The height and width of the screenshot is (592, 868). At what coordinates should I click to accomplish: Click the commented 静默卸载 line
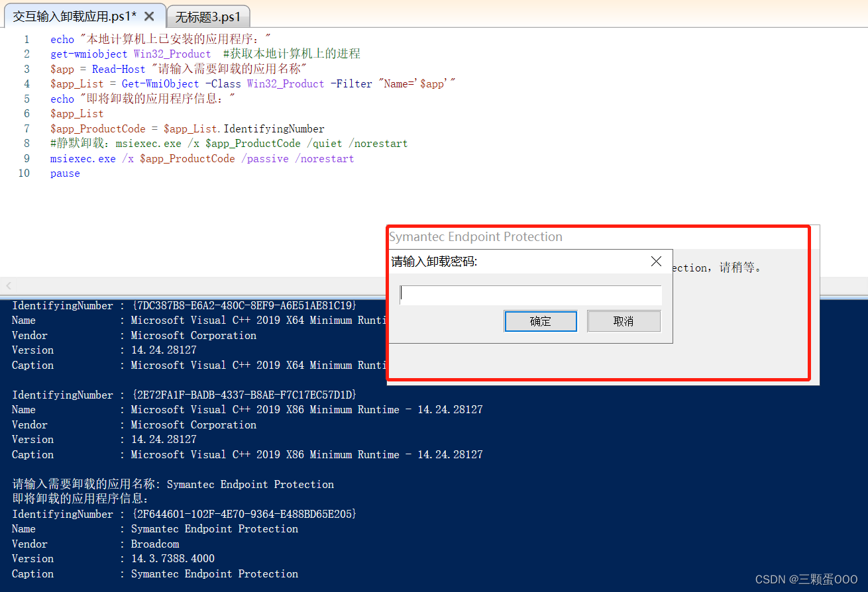click(x=229, y=144)
